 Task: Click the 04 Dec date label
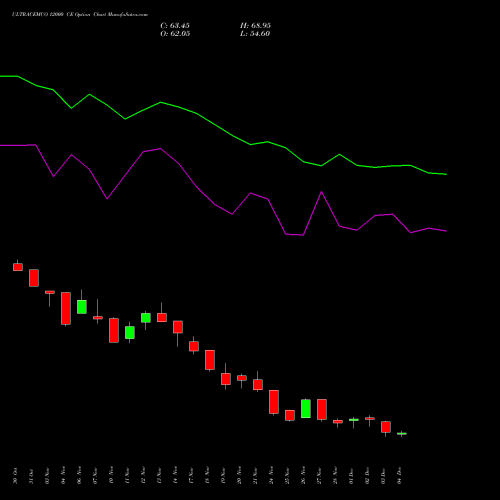pos(399,476)
